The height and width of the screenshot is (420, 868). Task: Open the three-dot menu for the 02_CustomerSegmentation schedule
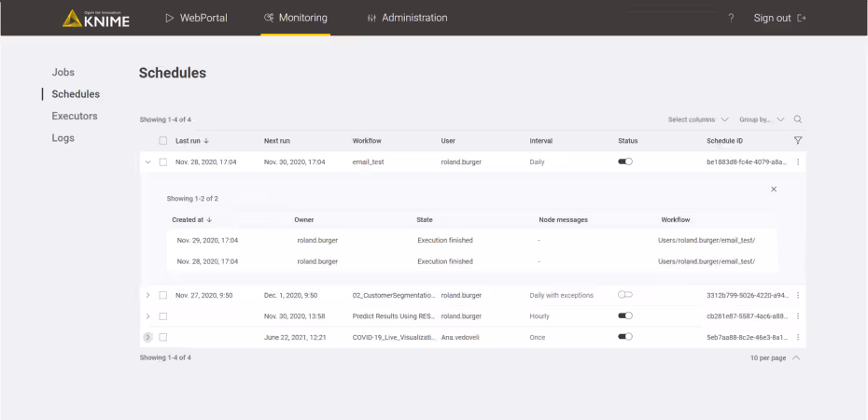798,296
